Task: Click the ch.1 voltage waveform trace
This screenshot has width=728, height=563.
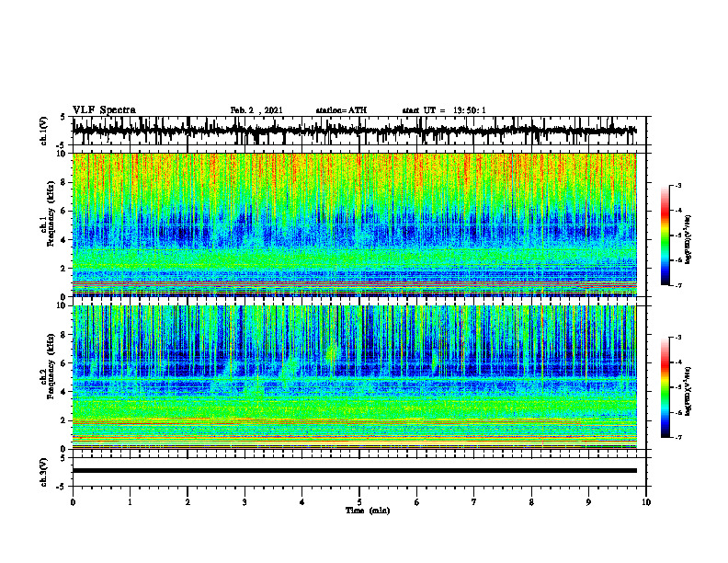Action: (355, 131)
